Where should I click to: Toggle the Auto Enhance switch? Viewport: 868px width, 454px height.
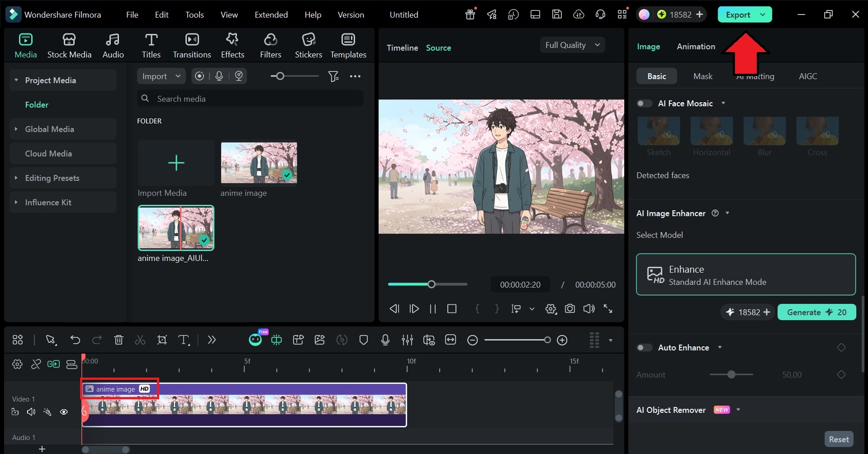[644, 348]
